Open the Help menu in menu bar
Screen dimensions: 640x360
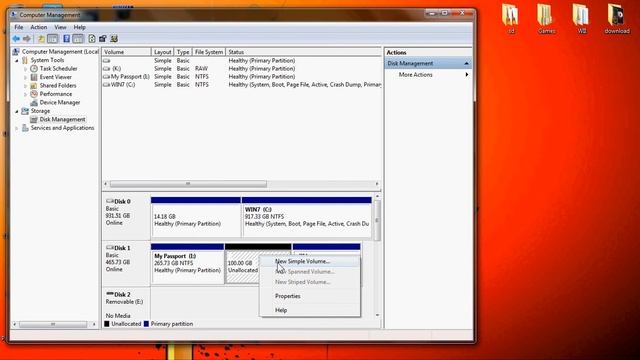point(80,27)
